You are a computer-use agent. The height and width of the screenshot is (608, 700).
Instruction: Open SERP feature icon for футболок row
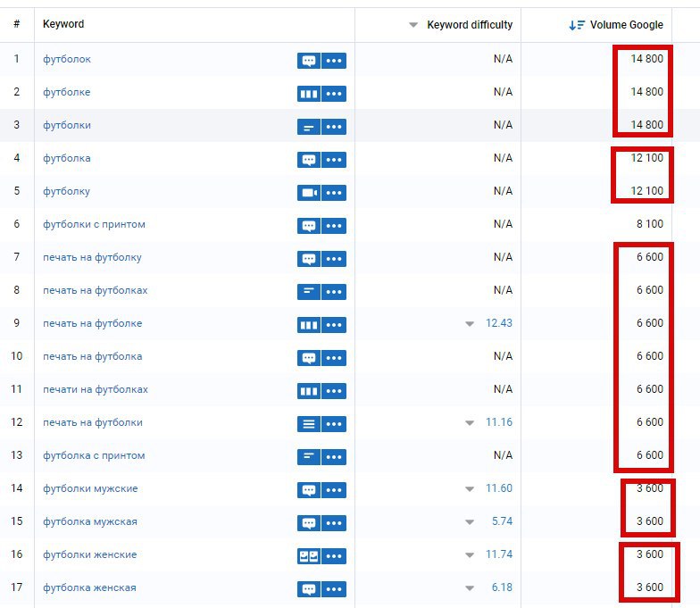(309, 61)
